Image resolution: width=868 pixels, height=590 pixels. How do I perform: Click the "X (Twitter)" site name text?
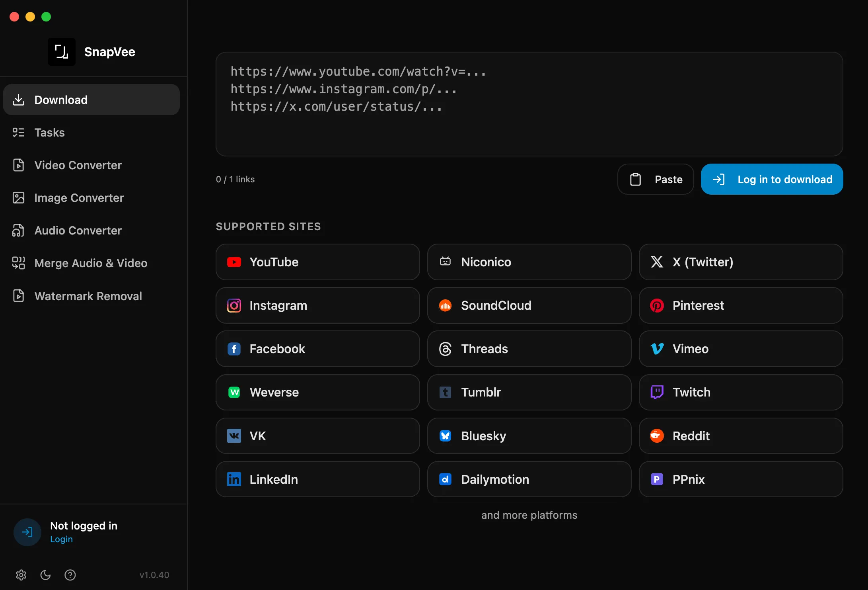703,262
